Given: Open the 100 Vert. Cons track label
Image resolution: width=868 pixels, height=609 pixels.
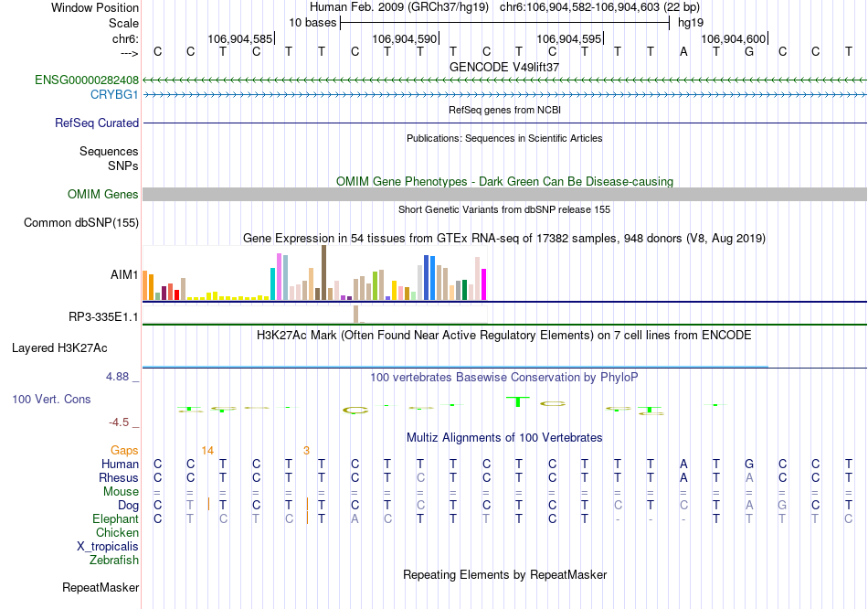Looking at the screenshot, I should click(51, 399).
